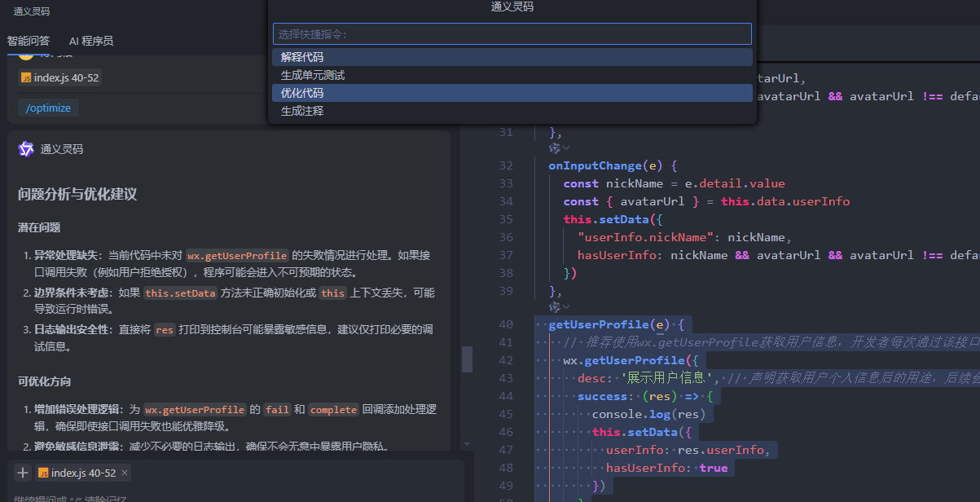Choose 生成单元测试 from the command list
This screenshot has height=502, width=980.
click(512, 75)
